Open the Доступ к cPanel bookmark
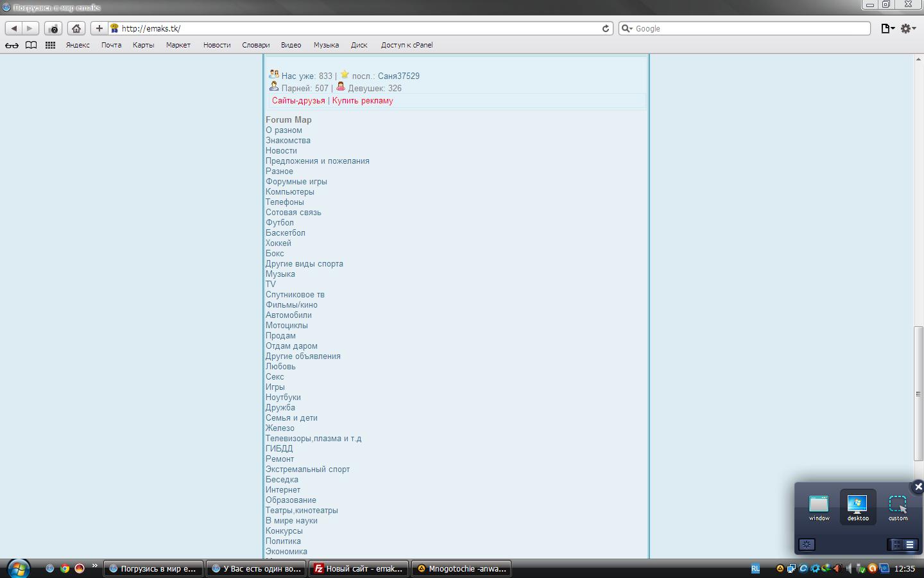The height and width of the screenshot is (578, 924). pyautogui.click(x=407, y=45)
